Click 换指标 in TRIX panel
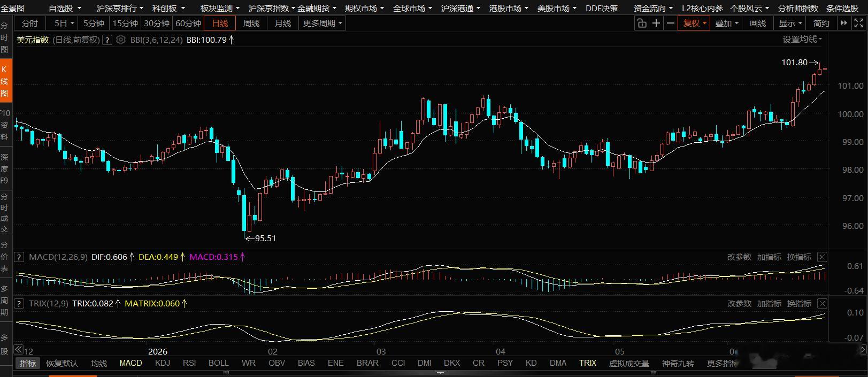Viewport: 868px width, 377px height. tap(799, 303)
